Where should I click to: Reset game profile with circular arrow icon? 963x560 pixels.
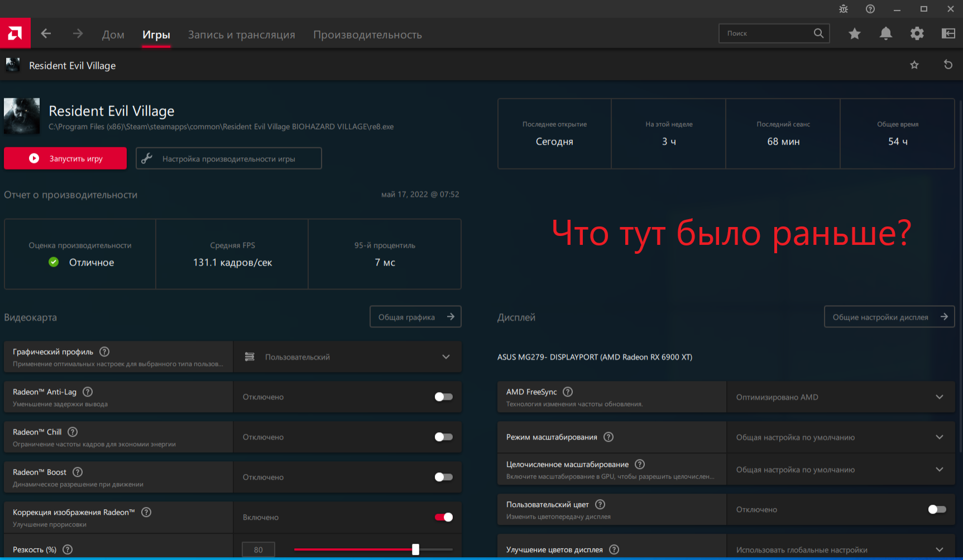[x=948, y=65]
